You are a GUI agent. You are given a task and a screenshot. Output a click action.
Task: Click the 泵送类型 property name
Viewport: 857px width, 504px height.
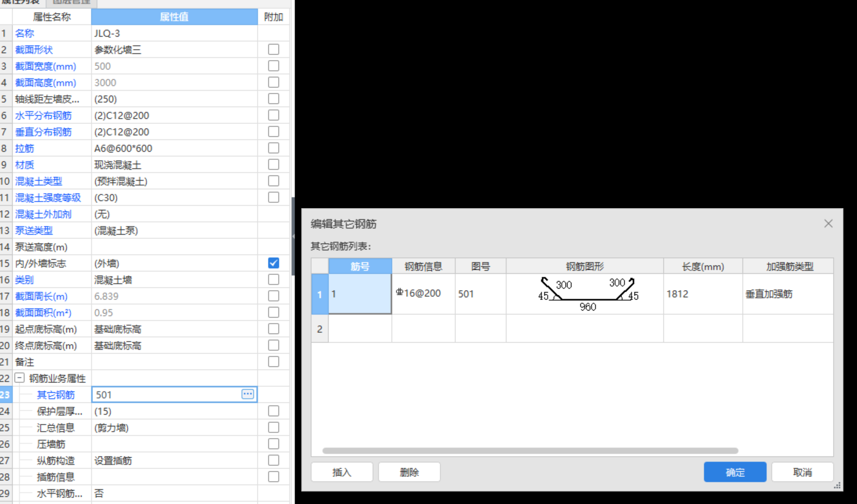click(34, 230)
